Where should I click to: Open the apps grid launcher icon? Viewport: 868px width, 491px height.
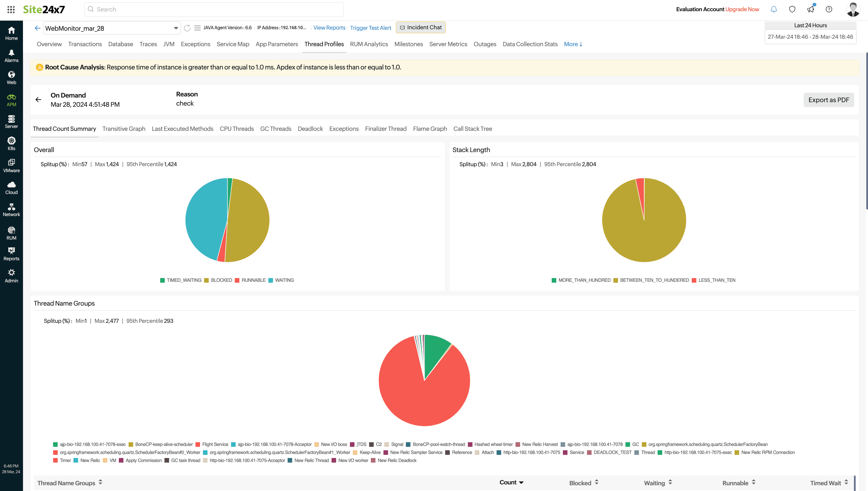tap(11, 9)
